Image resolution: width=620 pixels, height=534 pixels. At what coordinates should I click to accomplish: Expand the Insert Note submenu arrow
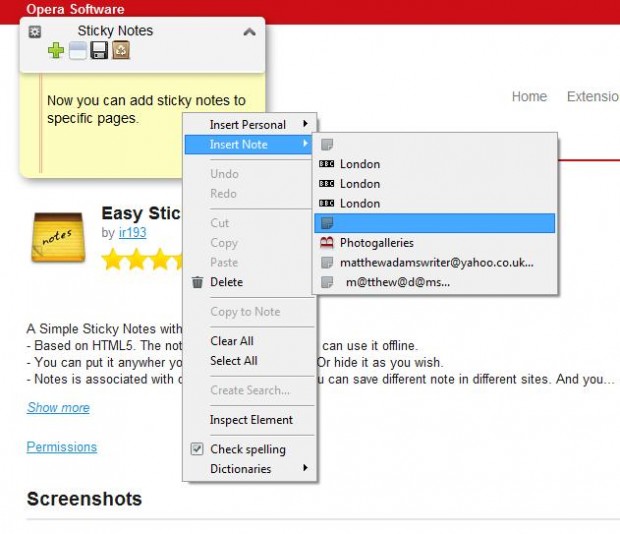[305, 143]
